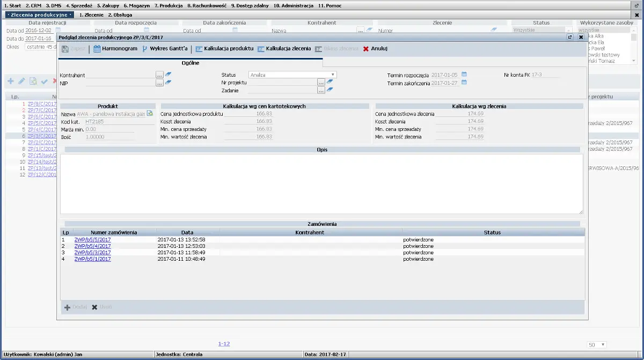Click inside the Opis text area
644x360 pixels.
pos(321,184)
